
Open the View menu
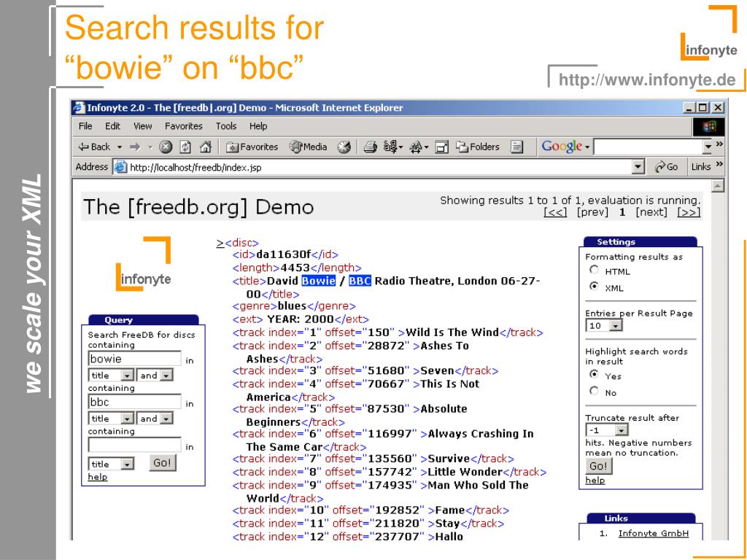(x=142, y=126)
